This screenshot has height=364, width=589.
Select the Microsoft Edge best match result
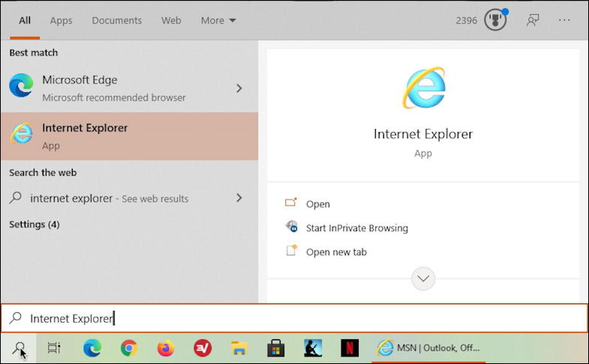click(129, 89)
